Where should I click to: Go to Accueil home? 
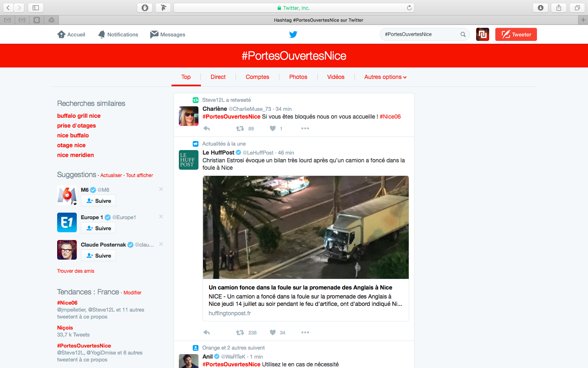tap(71, 34)
